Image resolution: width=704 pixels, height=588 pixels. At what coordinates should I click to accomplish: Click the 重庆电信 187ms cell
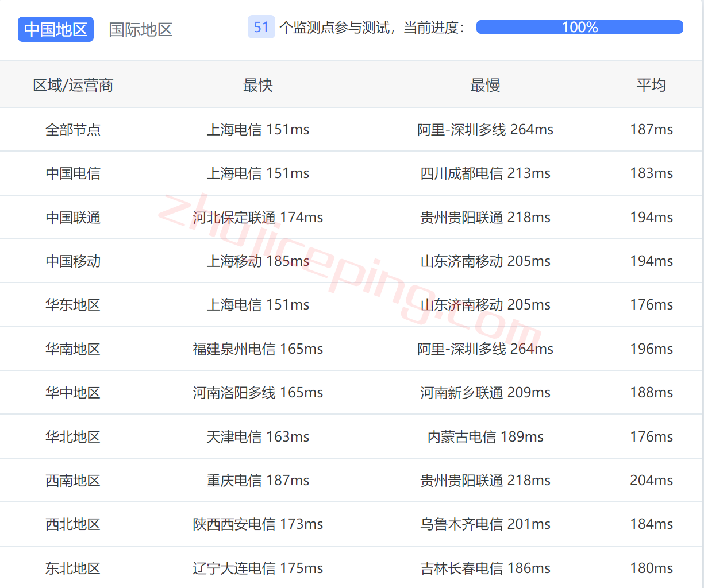coord(258,480)
